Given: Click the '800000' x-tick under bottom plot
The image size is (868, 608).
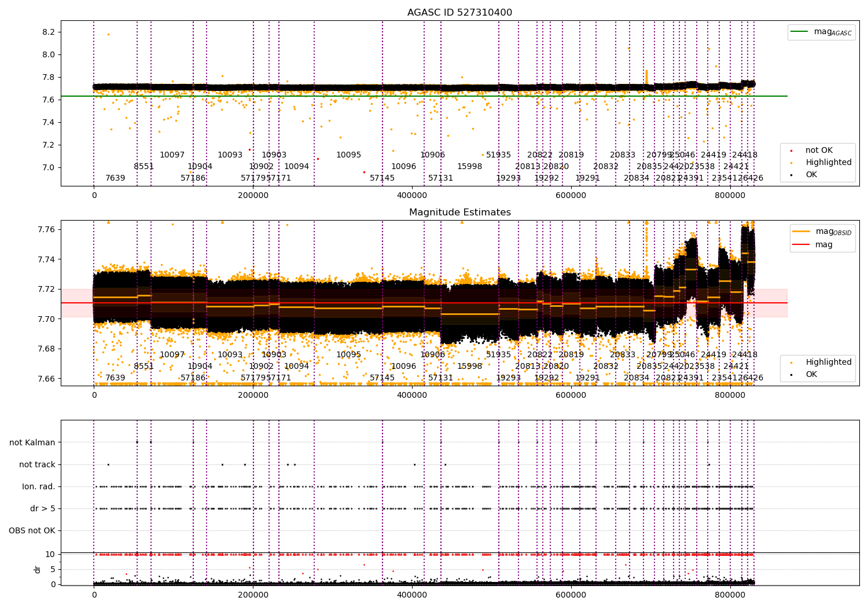Looking at the screenshot, I should pos(730,595).
